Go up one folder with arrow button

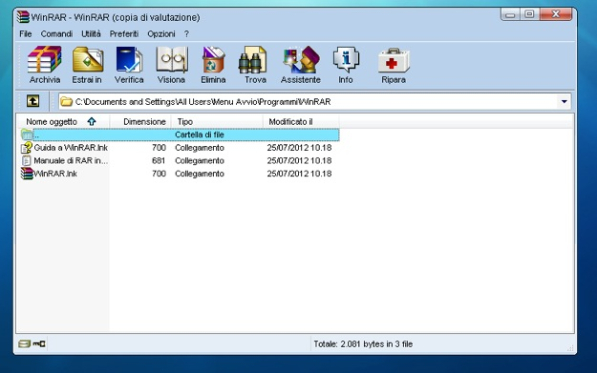click(x=33, y=101)
